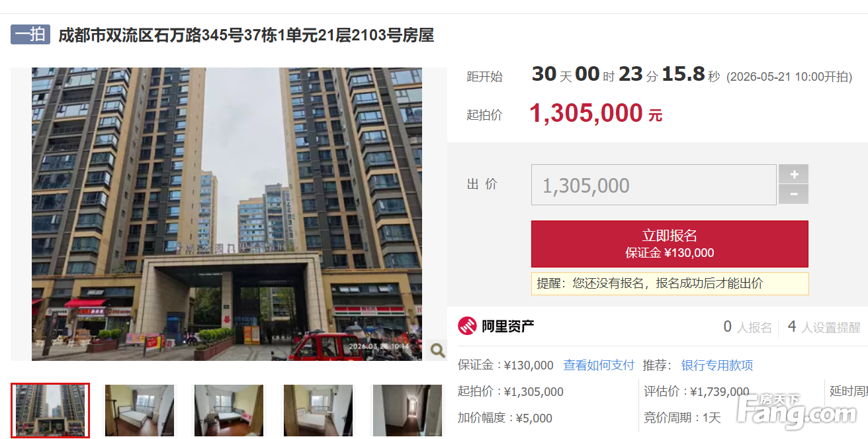The height and width of the screenshot is (439, 868).
Task: Click the main building photo
Action: click(x=227, y=214)
